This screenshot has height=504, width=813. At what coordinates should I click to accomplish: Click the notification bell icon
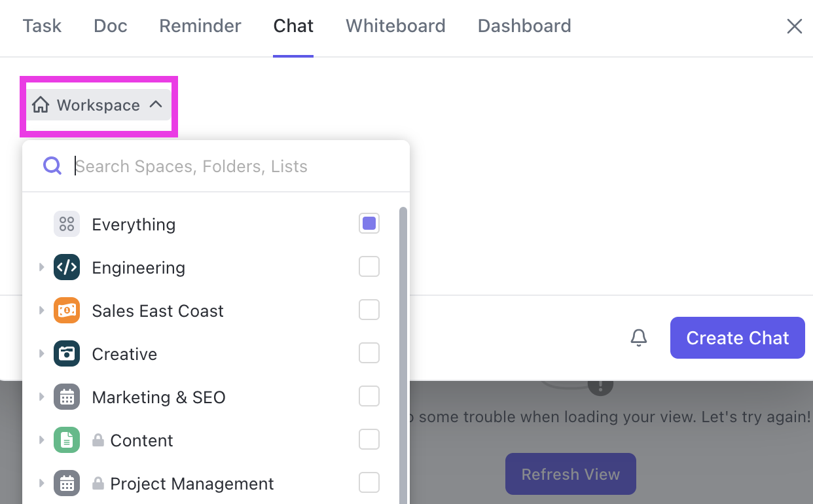tap(638, 338)
